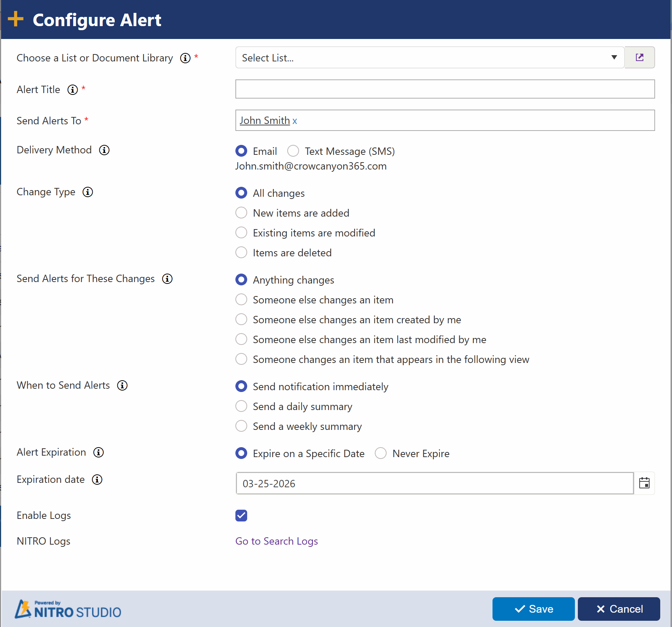The image size is (672, 627).
Task: Click the plus icon in Configure Alert header
Action: click(15, 19)
